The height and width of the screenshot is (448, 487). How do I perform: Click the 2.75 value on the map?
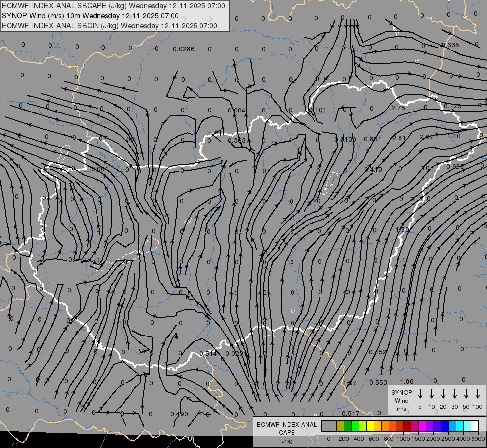[398, 108]
